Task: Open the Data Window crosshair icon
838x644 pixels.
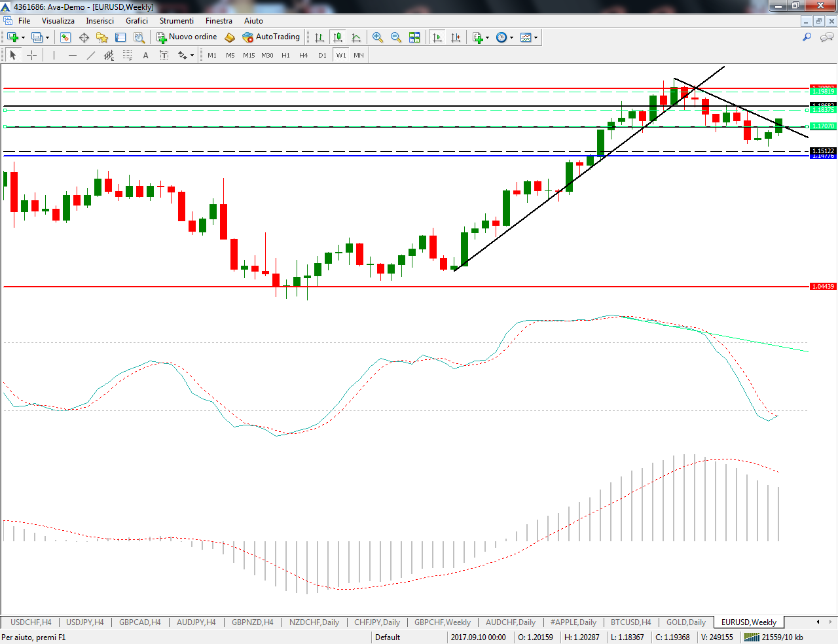Action: pos(84,37)
